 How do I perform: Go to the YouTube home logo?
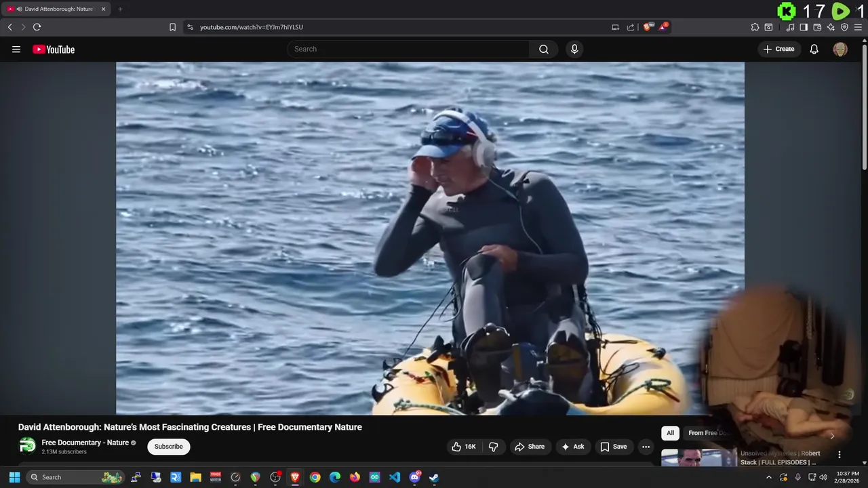click(x=54, y=49)
